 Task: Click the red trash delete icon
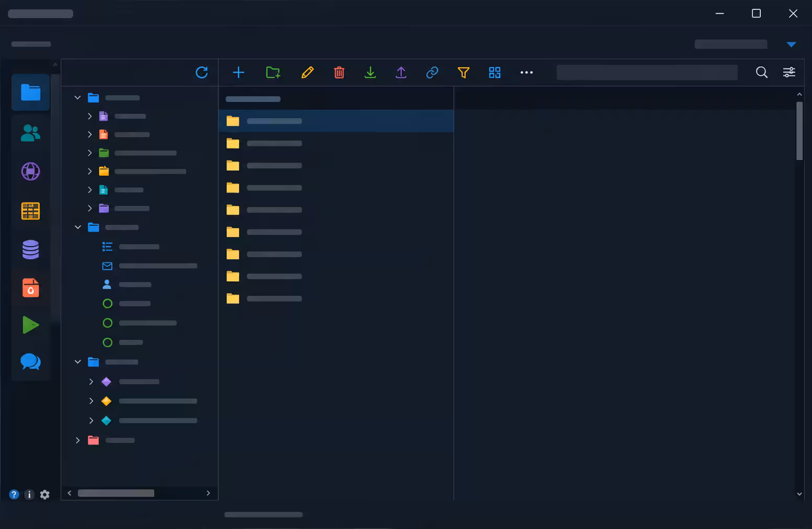339,72
